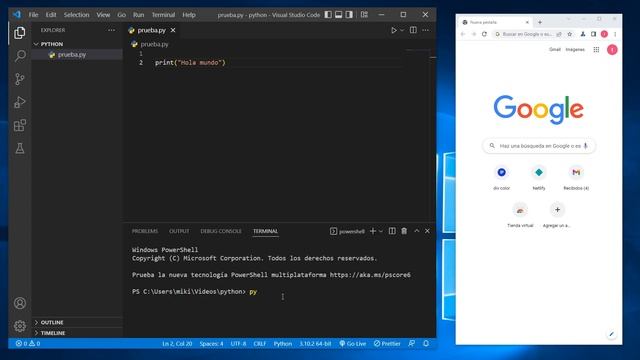The width and height of the screenshot is (640, 360).
Task: Click the powershell terminal label
Action: coord(347,231)
